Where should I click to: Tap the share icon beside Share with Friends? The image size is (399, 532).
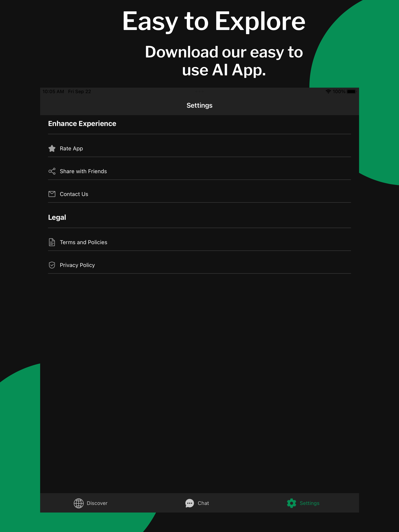point(52,171)
